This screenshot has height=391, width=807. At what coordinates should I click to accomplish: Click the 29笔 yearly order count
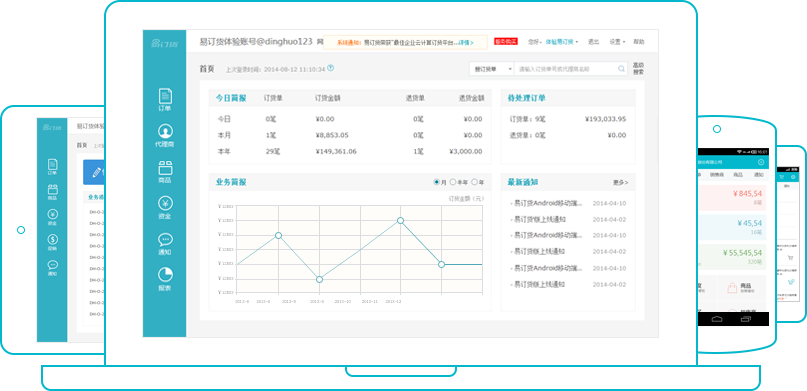click(273, 151)
